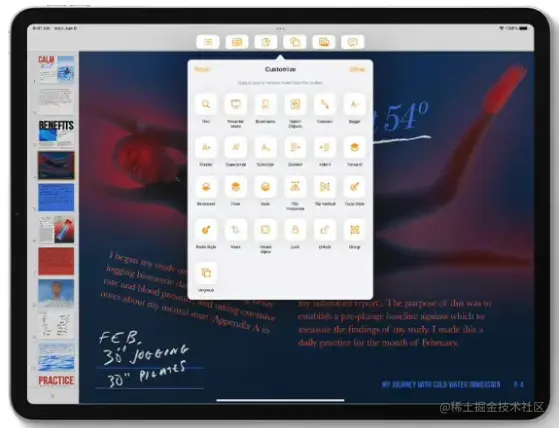Tap the Unlock open-padlock icon

[x=325, y=230]
